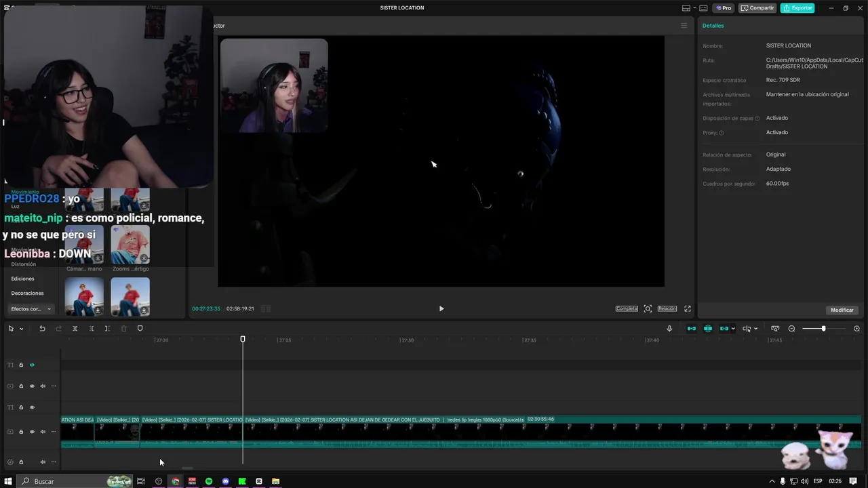Delete left of playhead trim tool

pyautogui.click(x=92, y=329)
